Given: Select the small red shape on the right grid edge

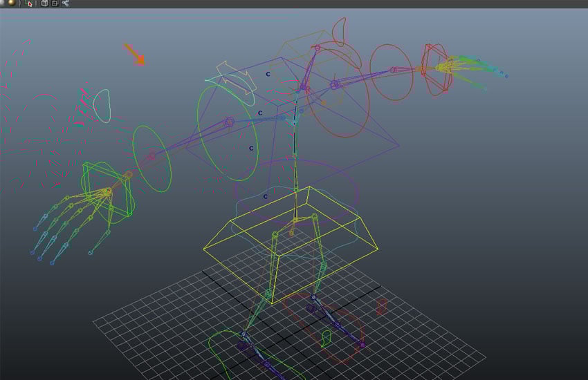Looking at the screenshot, I should click(381, 306).
